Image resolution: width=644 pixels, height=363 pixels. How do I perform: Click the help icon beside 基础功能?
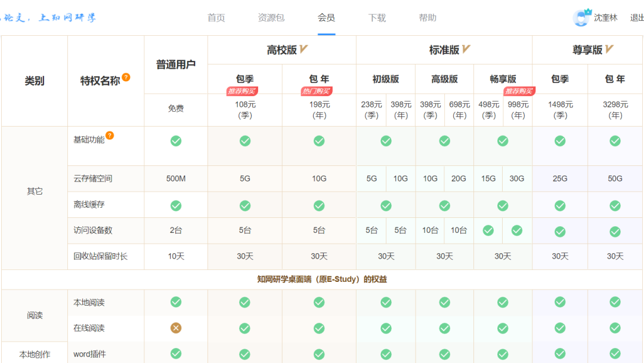click(110, 136)
